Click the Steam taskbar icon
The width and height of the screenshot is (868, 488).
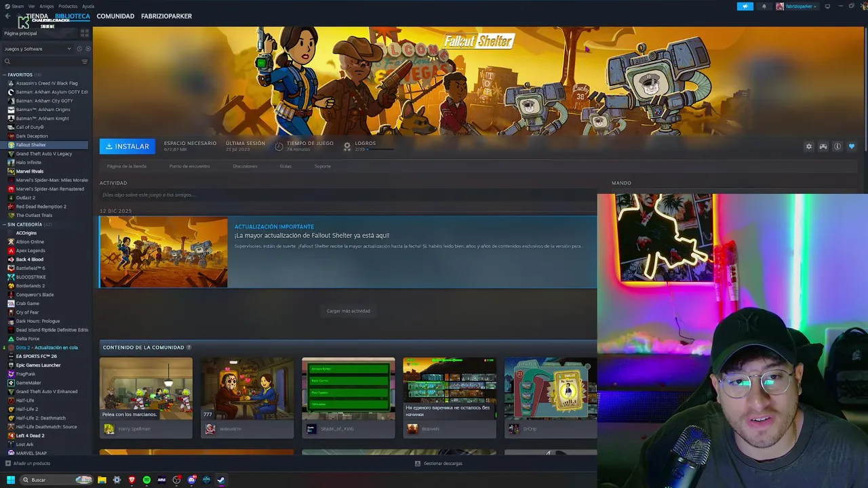[x=221, y=480]
